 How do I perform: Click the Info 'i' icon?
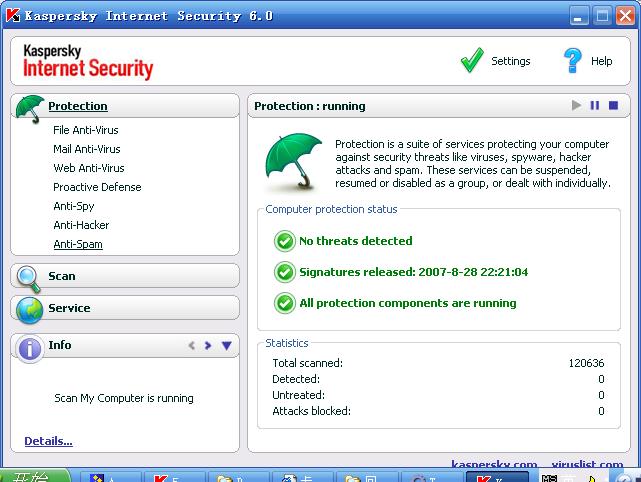pos(29,349)
